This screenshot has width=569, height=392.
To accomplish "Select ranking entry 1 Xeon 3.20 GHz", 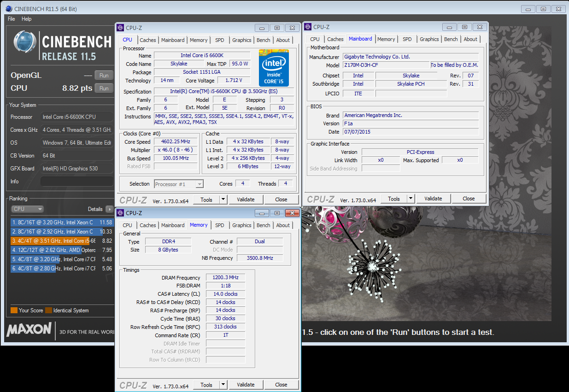I will coord(62,222).
